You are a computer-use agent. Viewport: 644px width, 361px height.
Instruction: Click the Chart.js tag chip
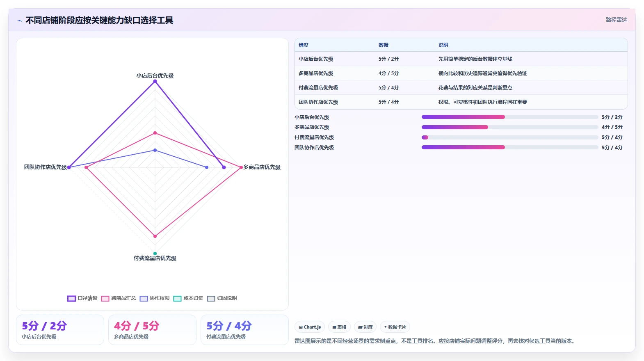point(310,327)
